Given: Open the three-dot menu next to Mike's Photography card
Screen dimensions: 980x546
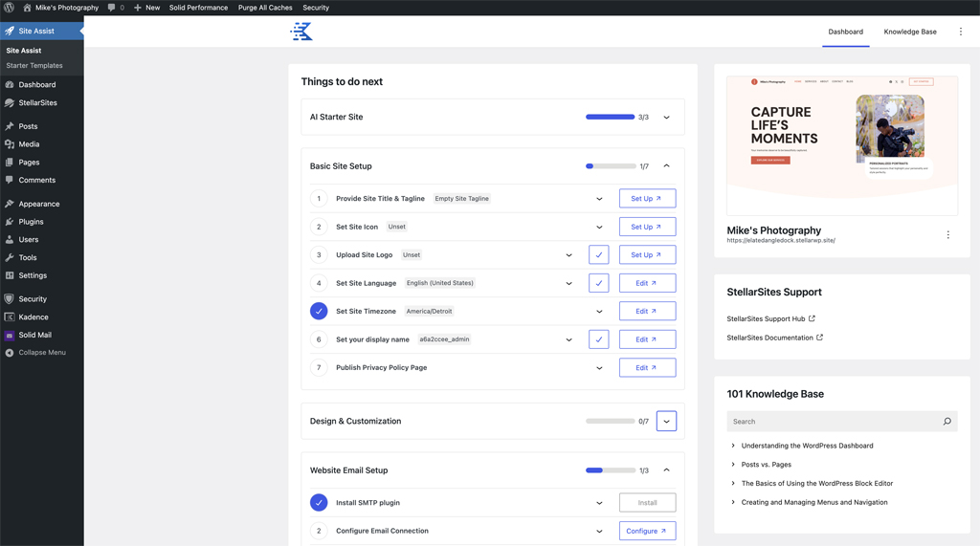Looking at the screenshot, I should [x=948, y=235].
